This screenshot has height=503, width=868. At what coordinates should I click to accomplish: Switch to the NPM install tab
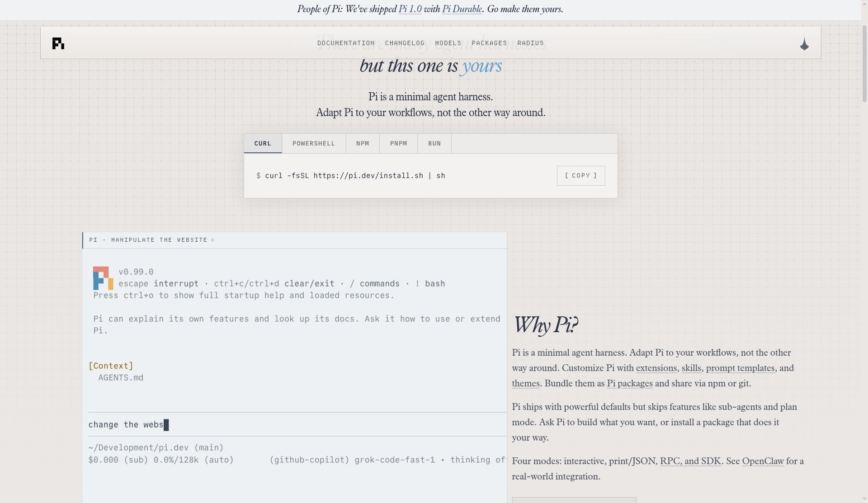pyautogui.click(x=363, y=143)
